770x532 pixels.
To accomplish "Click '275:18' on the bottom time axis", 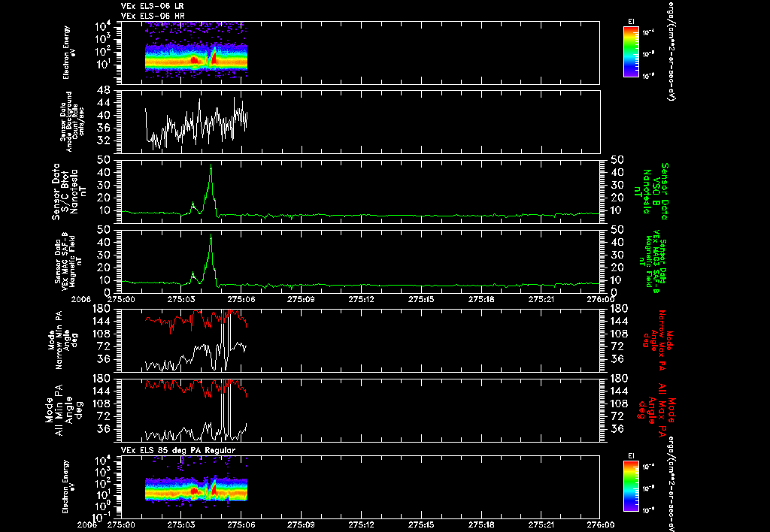I will [x=481, y=524].
